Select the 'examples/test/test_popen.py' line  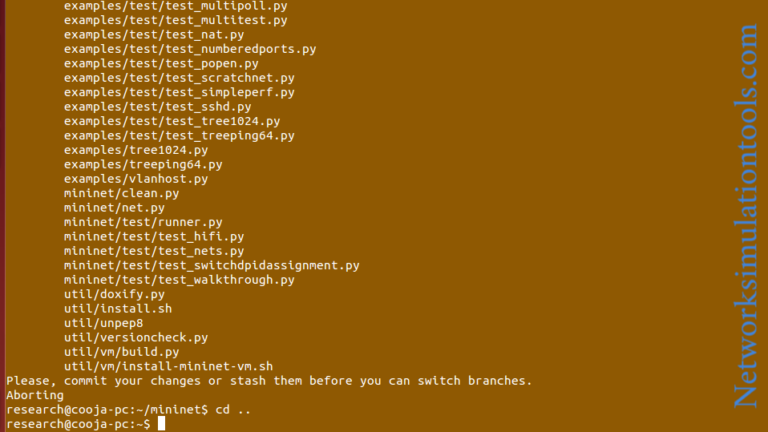coord(161,63)
